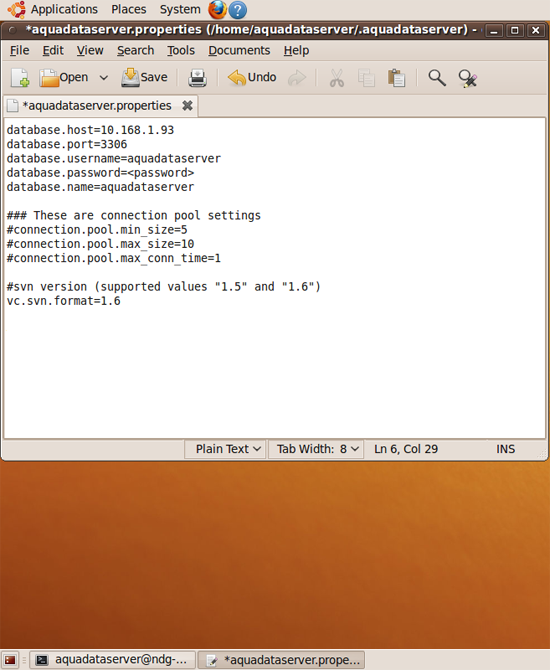Expand the Open recent files arrow
Image resolution: width=550 pixels, height=670 pixels.
(x=103, y=78)
